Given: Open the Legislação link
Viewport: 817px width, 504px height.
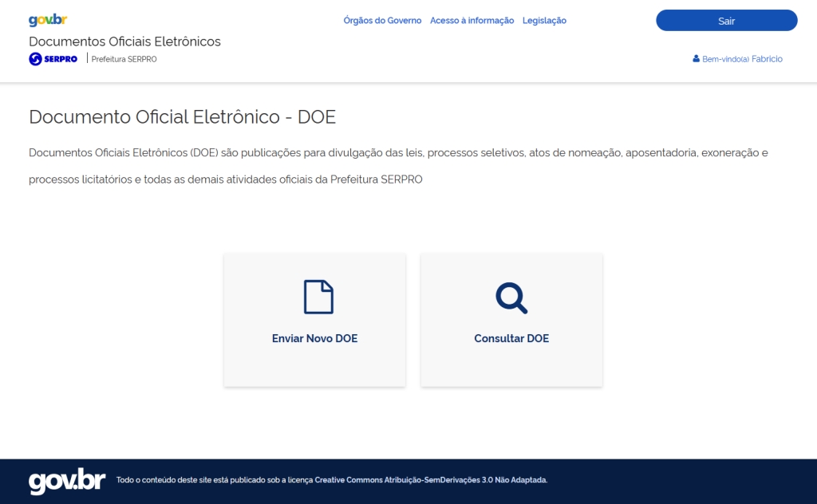Looking at the screenshot, I should [x=544, y=20].
